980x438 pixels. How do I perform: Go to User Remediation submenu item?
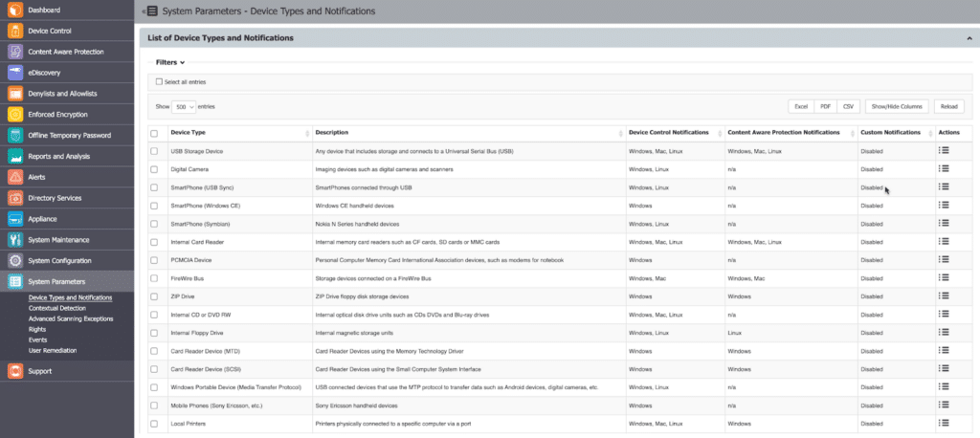point(53,351)
